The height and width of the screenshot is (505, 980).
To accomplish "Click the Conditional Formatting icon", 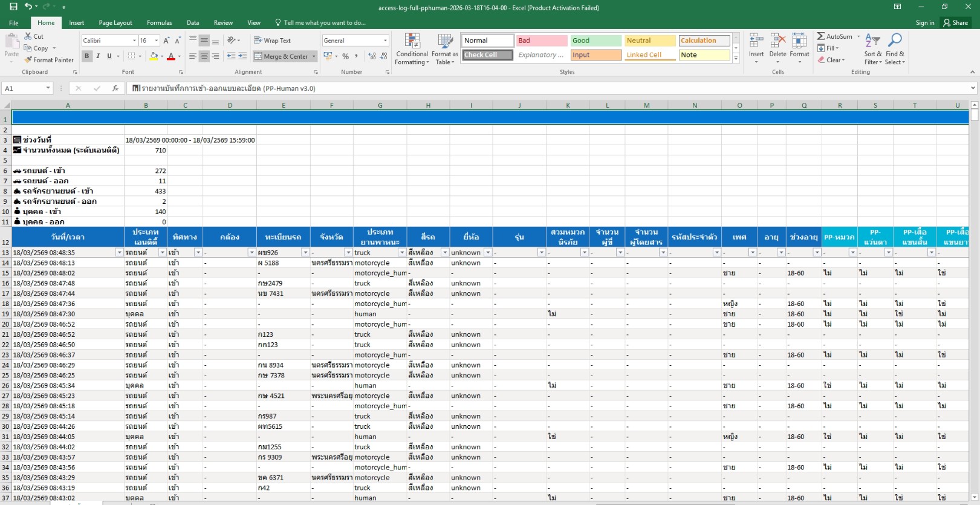I will (412, 42).
